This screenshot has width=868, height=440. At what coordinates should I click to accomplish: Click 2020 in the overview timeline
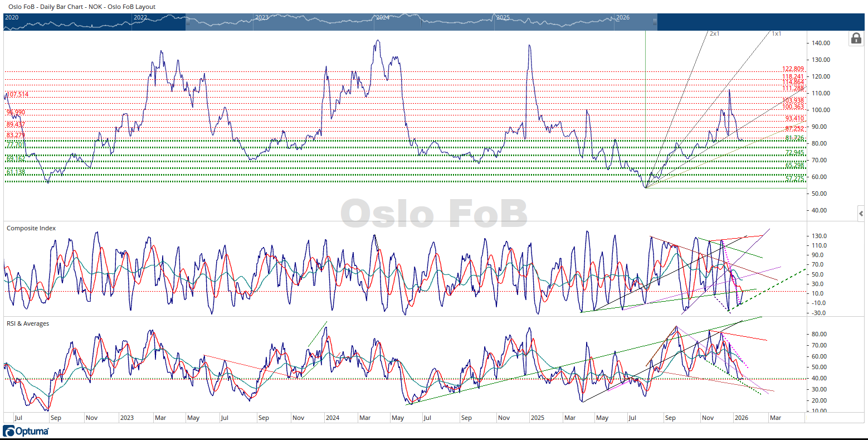point(12,18)
